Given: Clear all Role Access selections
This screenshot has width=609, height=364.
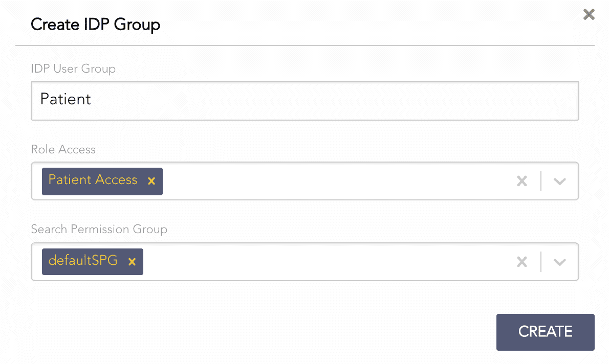Looking at the screenshot, I should pos(521,181).
